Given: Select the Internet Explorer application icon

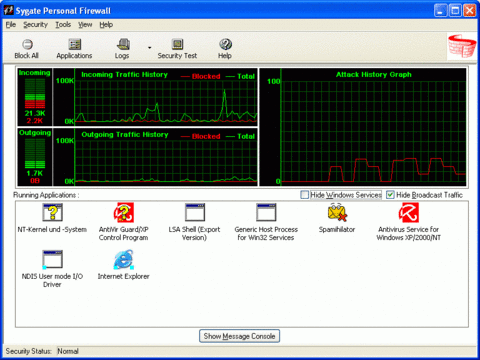Looking at the screenshot, I should [x=123, y=259].
